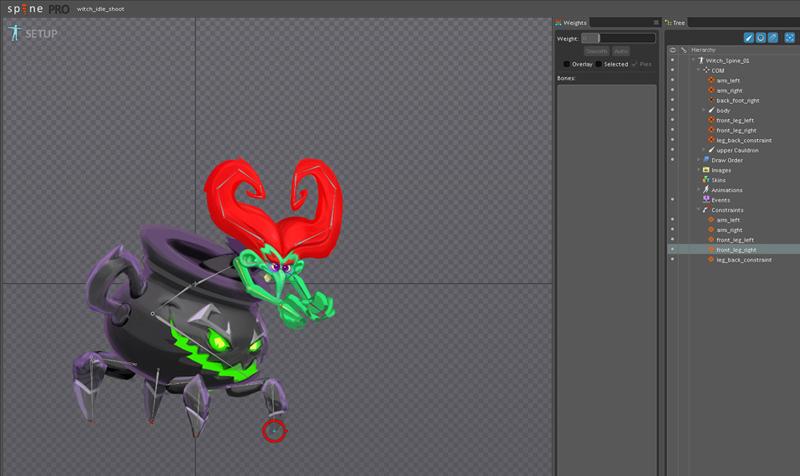
Task: Click inside the empty Bones list
Action: coord(607,278)
